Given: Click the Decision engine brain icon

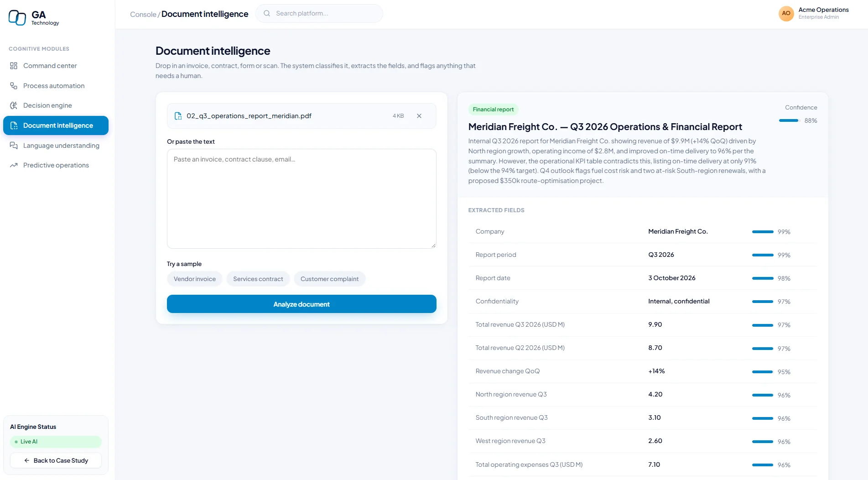Looking at the screenshot, I should (x=14, y=105).
